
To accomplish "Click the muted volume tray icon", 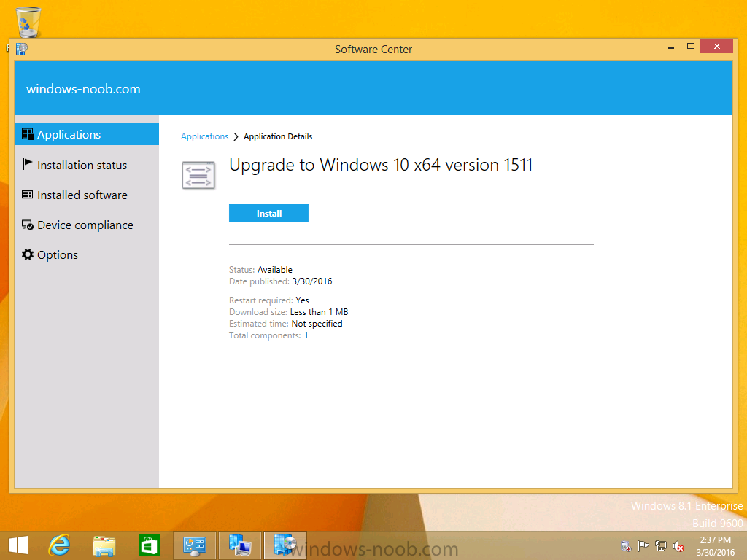I will tap(678, 546).
